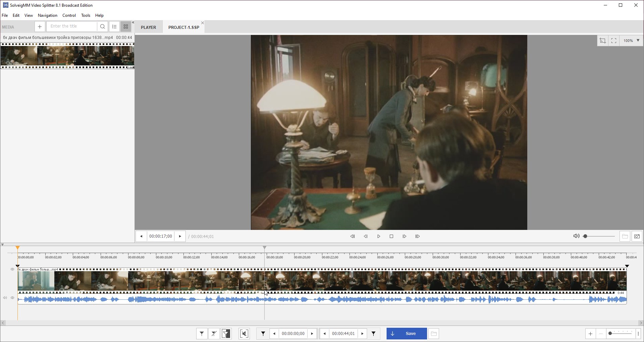Image resolution: width=644 pixels, height=342 pixels.
Task: Open the Help menu
Action: click(99, 15)
